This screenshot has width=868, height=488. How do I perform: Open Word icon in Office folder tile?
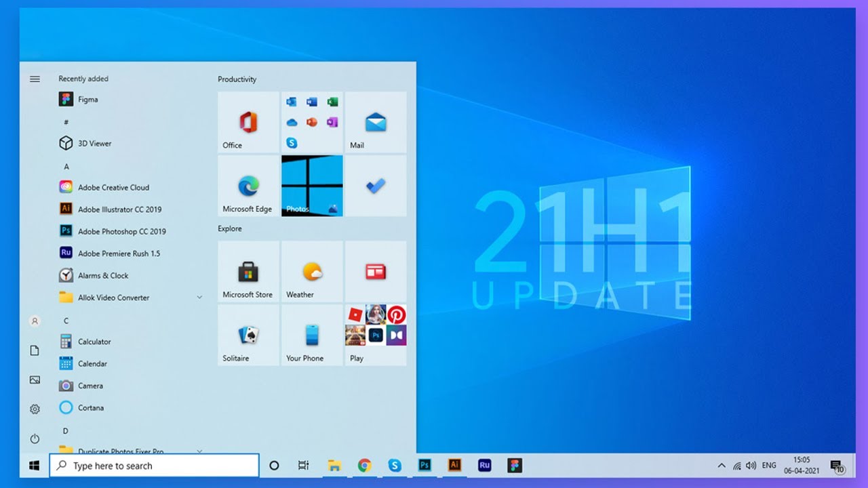[312, 102]
